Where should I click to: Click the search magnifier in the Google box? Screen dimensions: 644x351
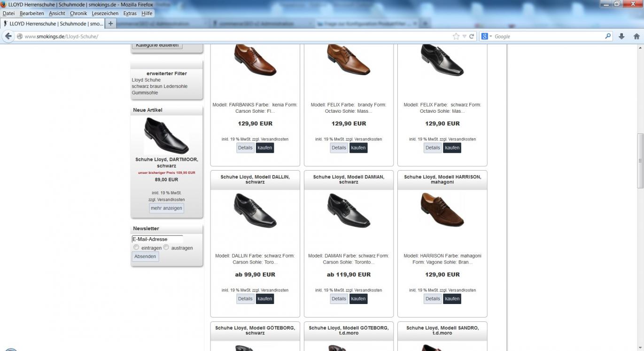click(608, 36)
